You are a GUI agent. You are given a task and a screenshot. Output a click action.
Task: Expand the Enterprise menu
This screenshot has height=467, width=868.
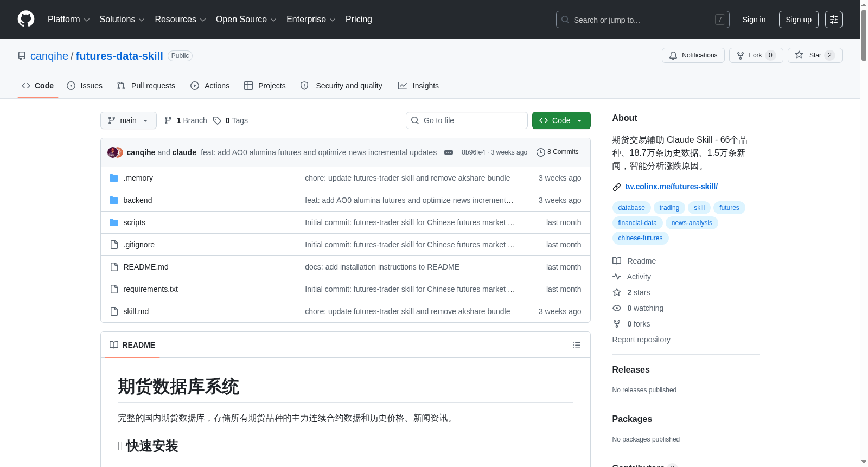(x=311, y=20)
